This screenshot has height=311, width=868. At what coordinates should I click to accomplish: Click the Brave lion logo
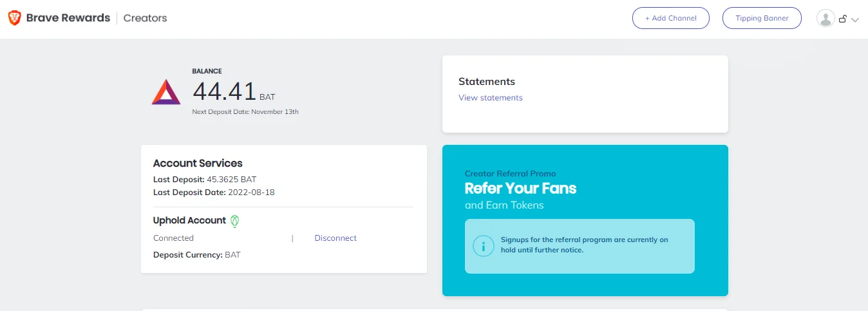click(x=14, y=18)
